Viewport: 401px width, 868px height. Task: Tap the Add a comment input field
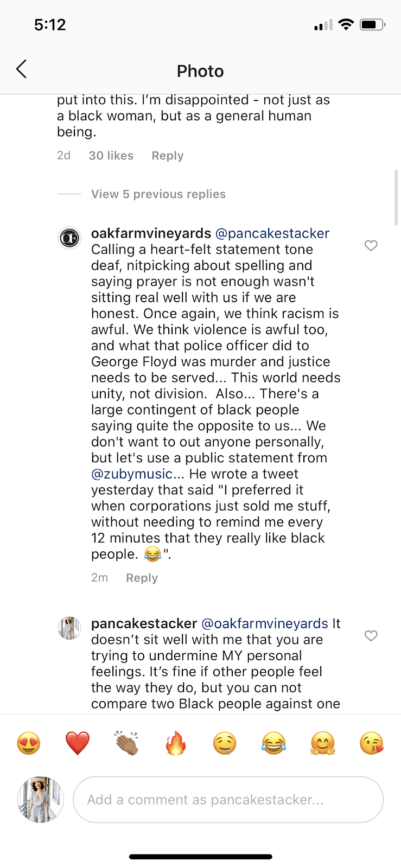[228, 799]
